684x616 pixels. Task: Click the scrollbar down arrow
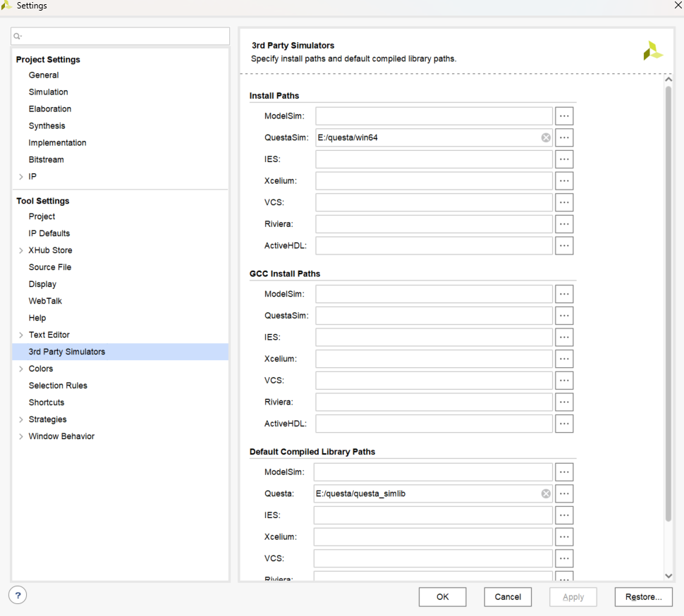(668, 576)
